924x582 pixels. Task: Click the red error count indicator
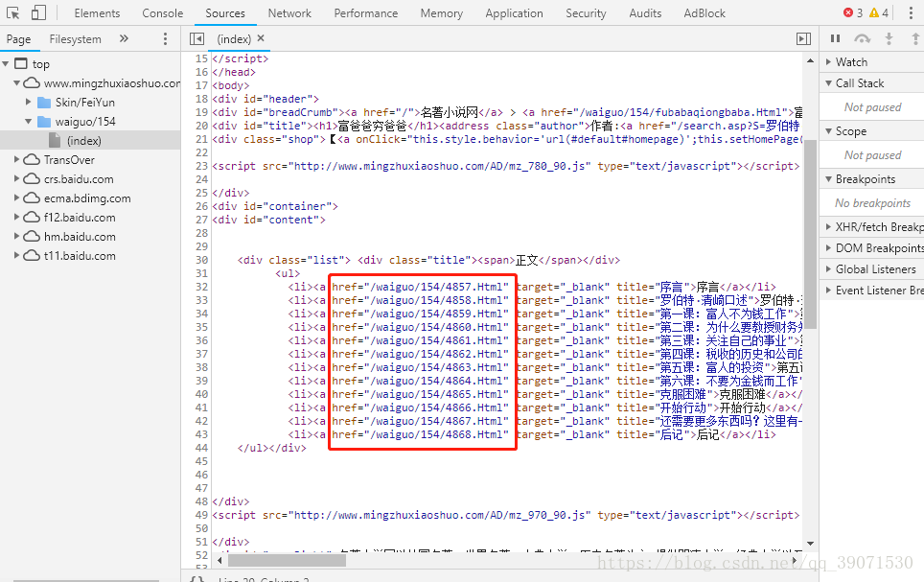tap(853, 12)
